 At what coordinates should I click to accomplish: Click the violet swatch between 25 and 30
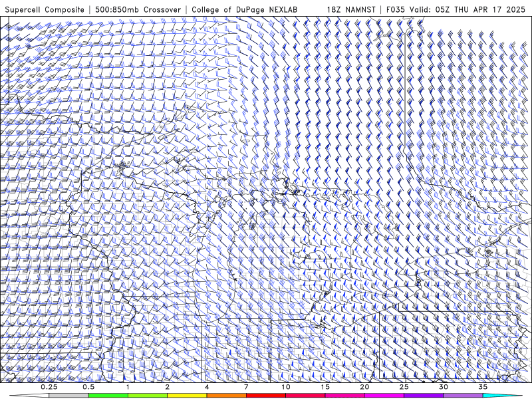pos(424,396)
